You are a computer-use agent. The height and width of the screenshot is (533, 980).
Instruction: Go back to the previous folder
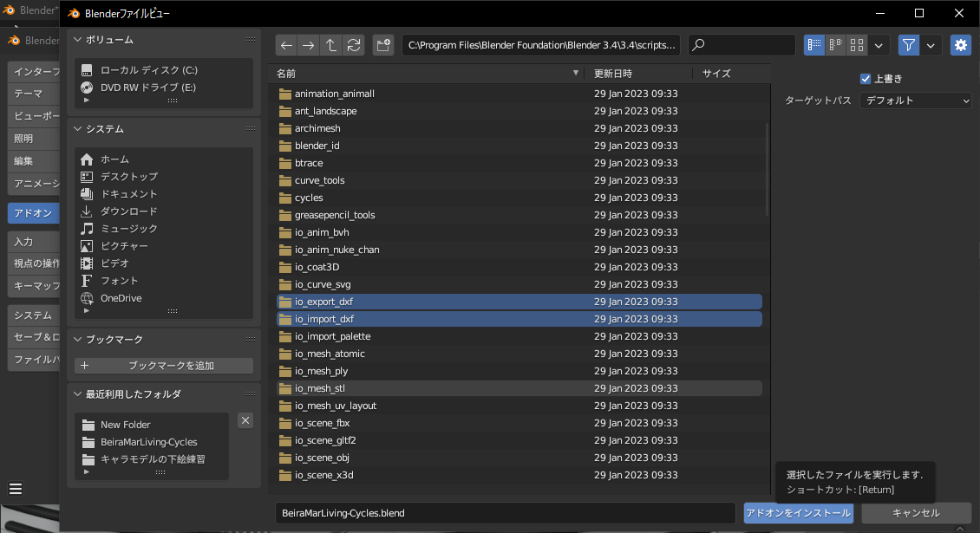coord(286,45)
